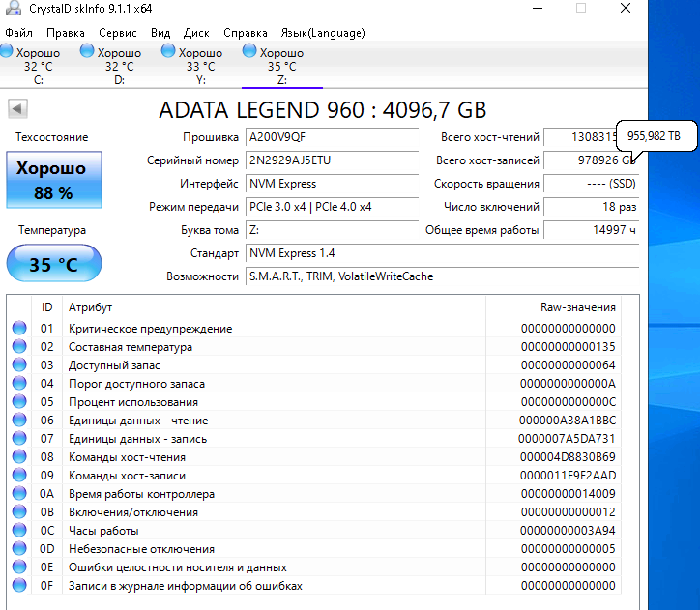Click status orb of attribute 02
This screenshot has height=610, width=700.
click(x=19, y=346)
